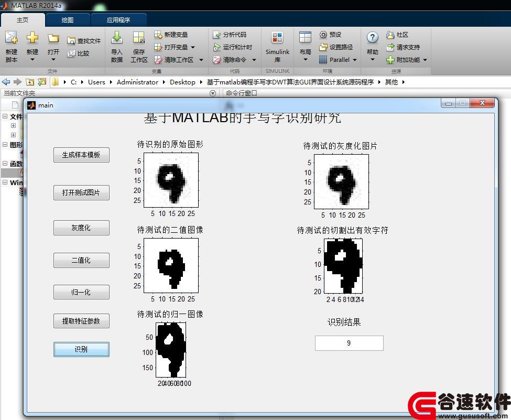
Task: Click Find Files (查找文件) icon
Action: point(71,41)
